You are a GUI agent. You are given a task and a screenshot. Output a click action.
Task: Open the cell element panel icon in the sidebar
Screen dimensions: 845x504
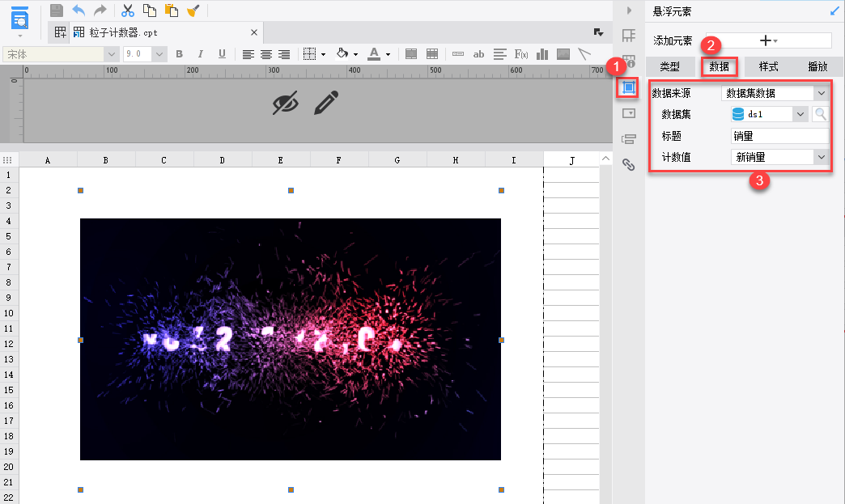(x=628, y=36)
